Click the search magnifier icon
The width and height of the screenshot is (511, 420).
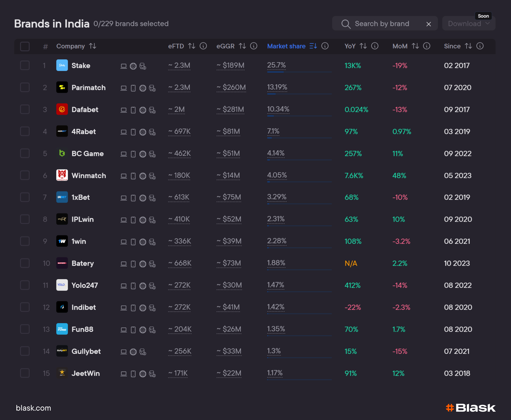(x=346, y=24)
